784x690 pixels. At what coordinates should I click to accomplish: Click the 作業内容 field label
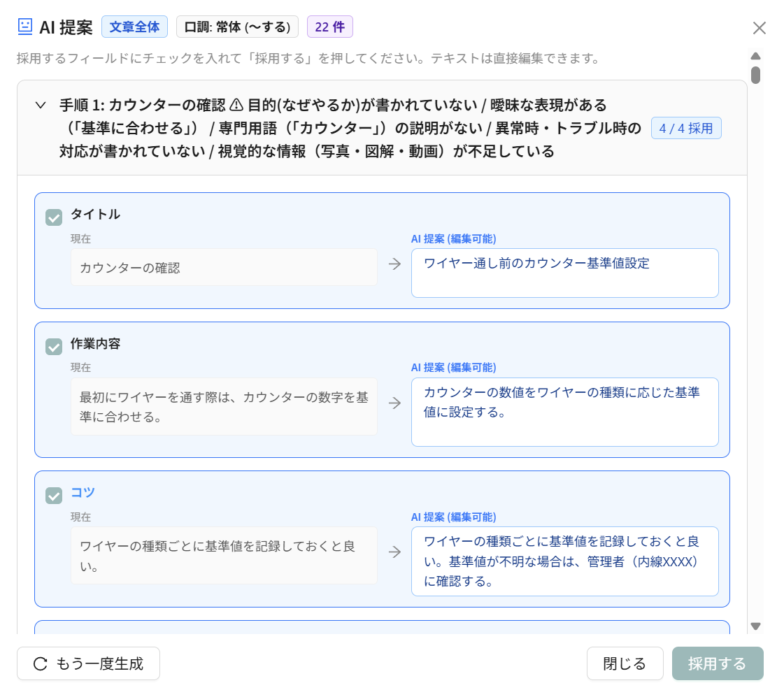pyautogui.click(x=96, y=344)
